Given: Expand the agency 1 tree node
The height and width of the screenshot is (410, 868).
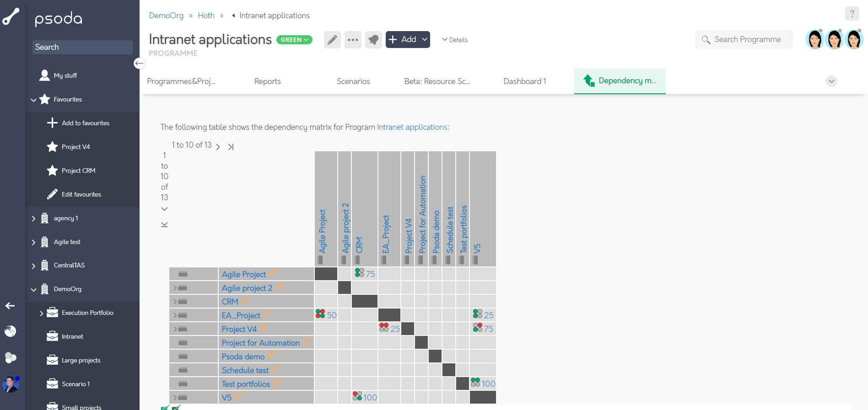Looking at the screenshot, I should click(33, 218).
